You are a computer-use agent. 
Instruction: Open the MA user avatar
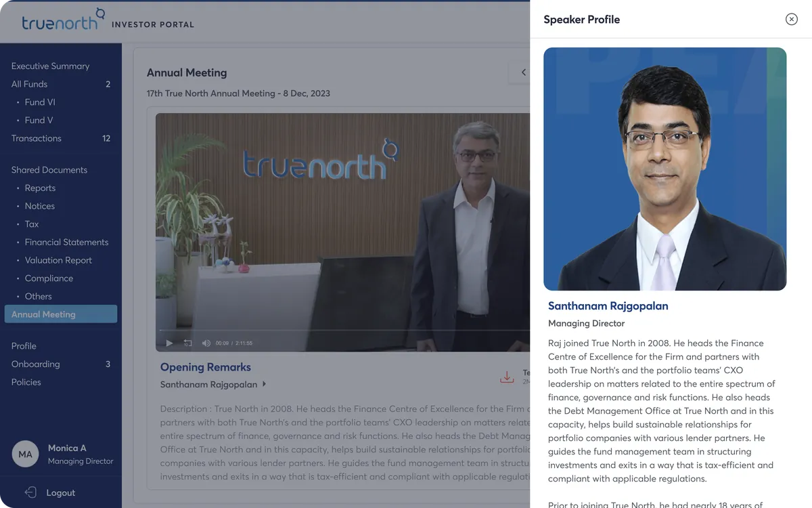tap(25, 454)
